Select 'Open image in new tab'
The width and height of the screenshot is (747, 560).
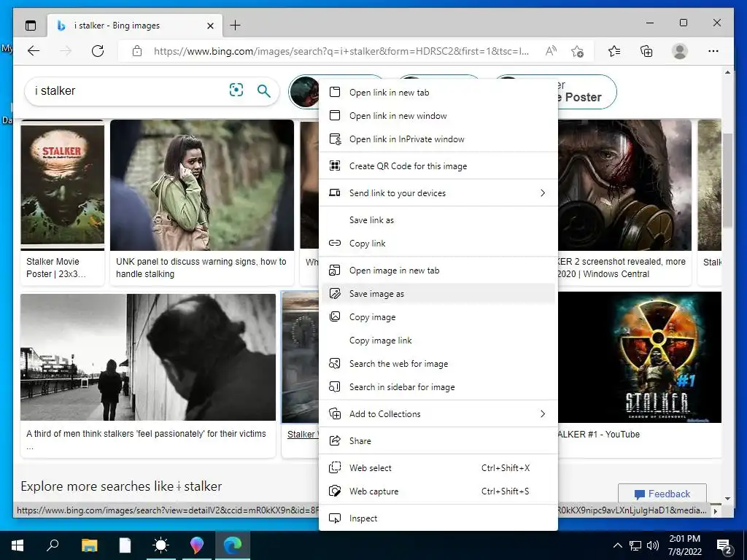click(x=438, y=271)
